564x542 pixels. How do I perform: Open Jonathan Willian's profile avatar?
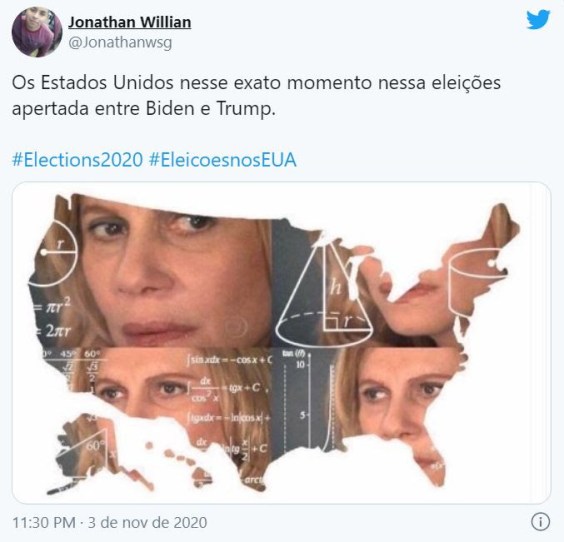click(x=37, y=32)
